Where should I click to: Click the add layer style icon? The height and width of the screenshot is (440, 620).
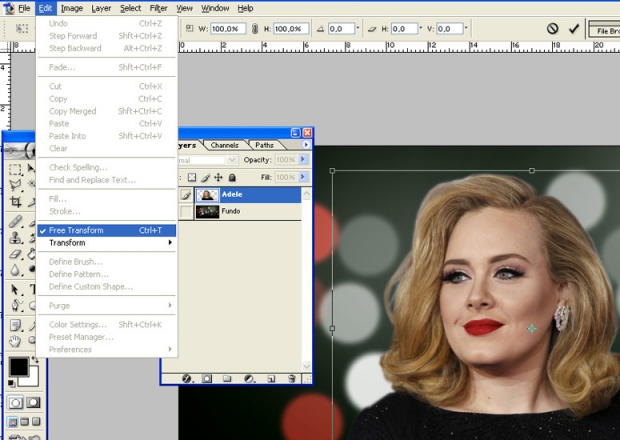[186, 379]
